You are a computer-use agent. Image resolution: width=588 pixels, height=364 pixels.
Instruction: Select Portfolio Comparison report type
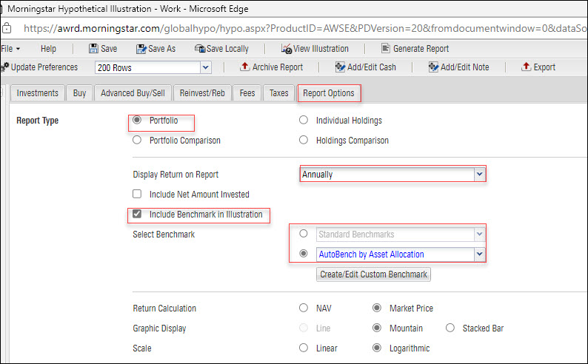pyautogui.click(x=137, y=140)
